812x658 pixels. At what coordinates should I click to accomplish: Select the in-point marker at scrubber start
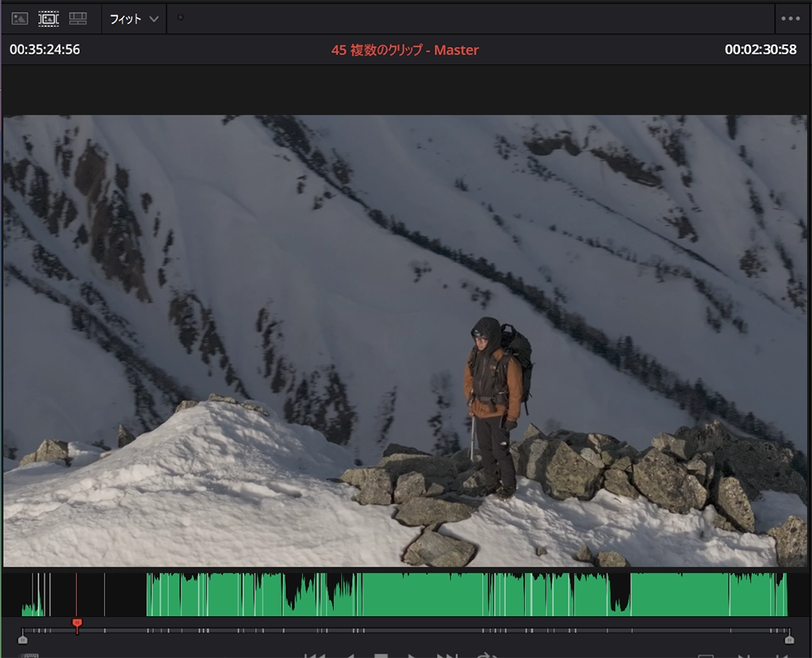(22, 638)
